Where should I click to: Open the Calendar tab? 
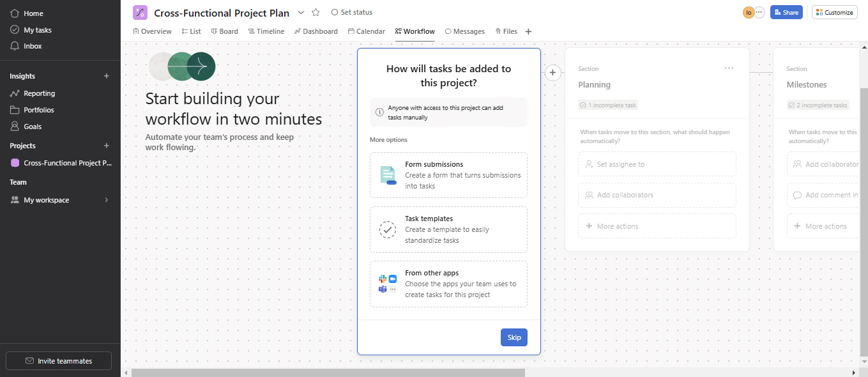coord(367,31)
